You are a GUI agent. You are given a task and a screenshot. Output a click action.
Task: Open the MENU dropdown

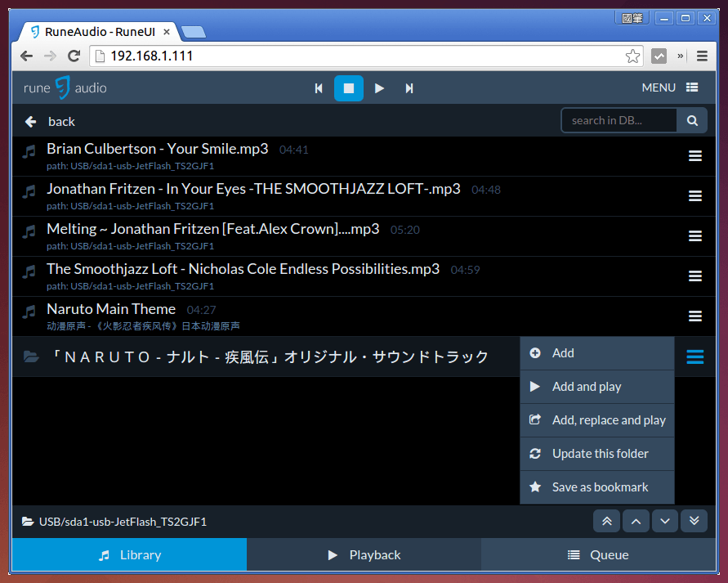coord(669,87)
